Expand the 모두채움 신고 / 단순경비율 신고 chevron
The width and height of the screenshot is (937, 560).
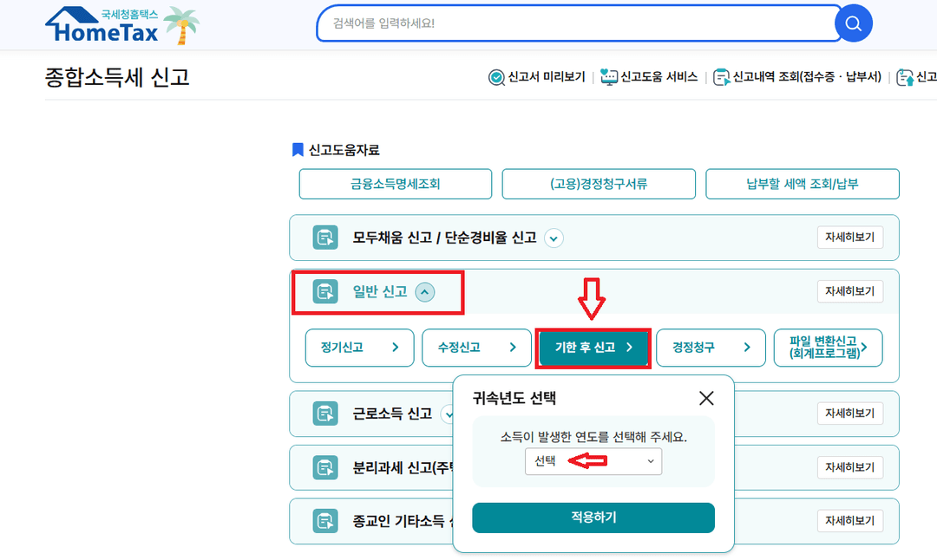554,238
